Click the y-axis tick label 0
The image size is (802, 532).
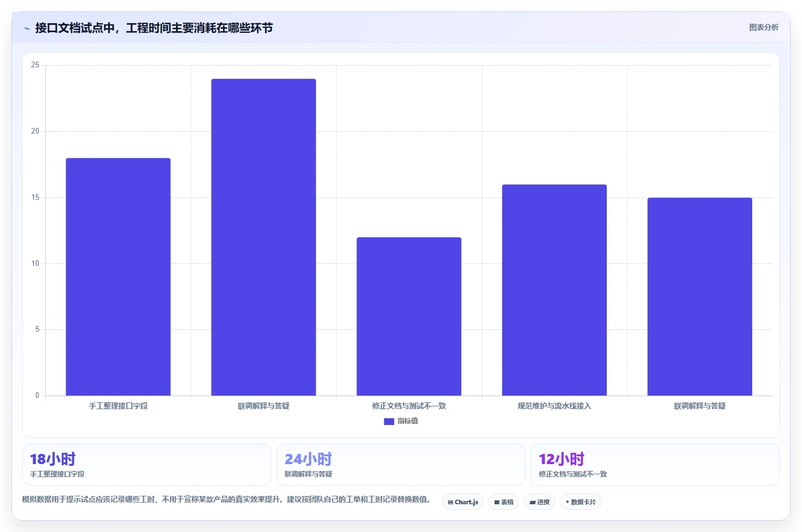coord(37,396)
